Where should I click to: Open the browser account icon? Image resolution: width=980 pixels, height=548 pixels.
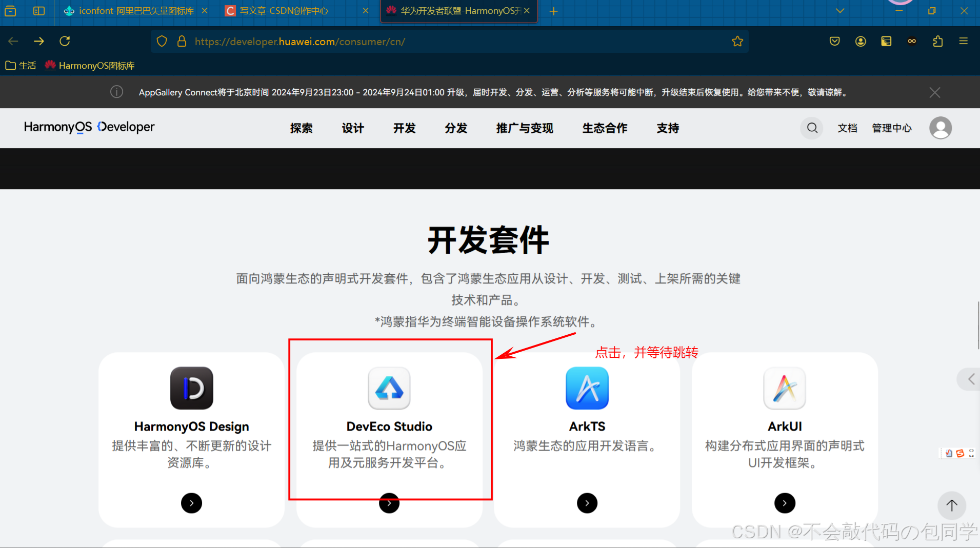[861, 41]
